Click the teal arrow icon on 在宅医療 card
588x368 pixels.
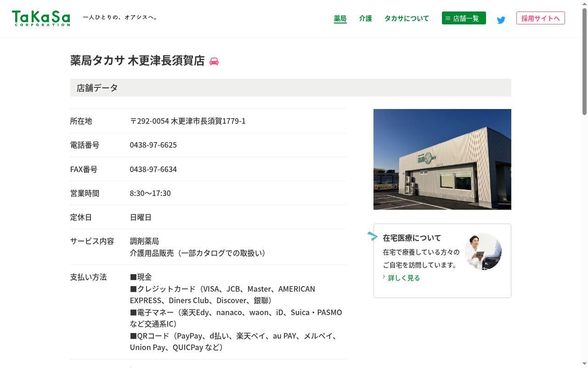point(373,236)
